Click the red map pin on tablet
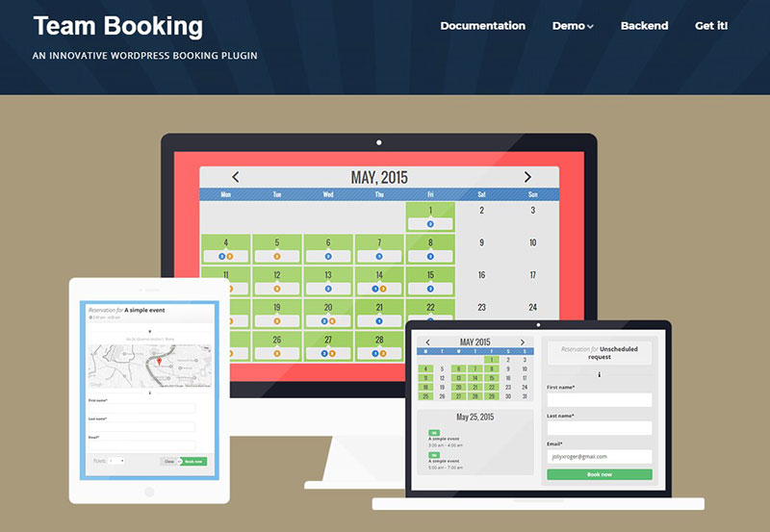The width and height of the screenshot is (770, 532). click(159, 362)
